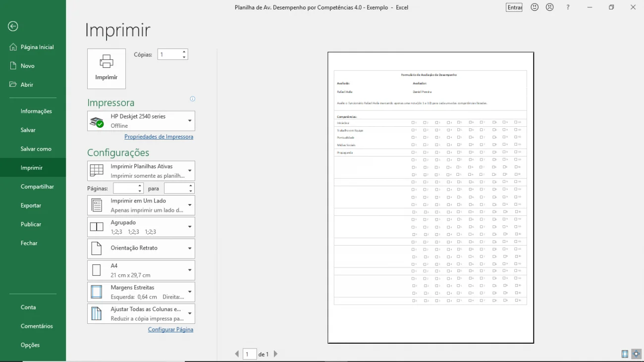Expand the Agrupado collation dropdown
Screen dimensions: 644x362
click(x=141, y=227)
